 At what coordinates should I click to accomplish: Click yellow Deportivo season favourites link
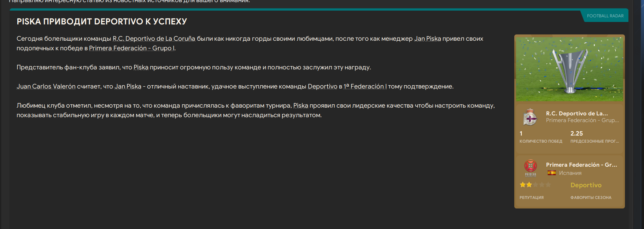click(586, 185)
